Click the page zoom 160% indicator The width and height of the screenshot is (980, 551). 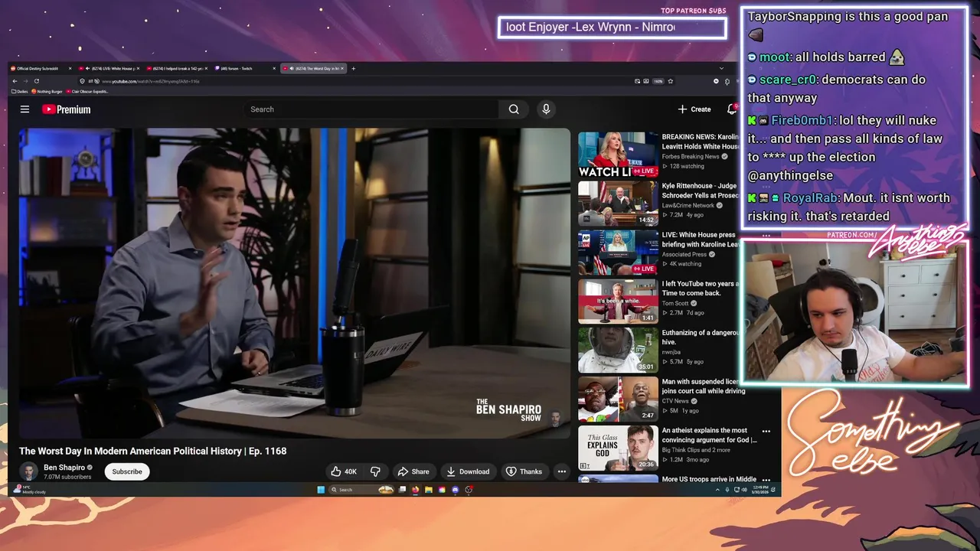[658, 80]
